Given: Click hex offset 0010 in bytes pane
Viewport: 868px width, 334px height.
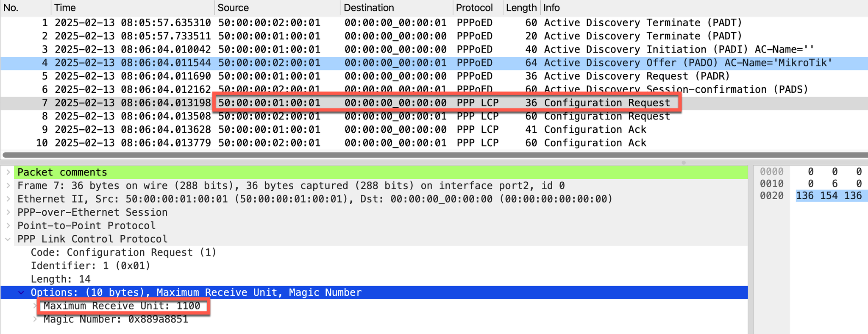Looking at the screenshot, I should coord(771,184).
